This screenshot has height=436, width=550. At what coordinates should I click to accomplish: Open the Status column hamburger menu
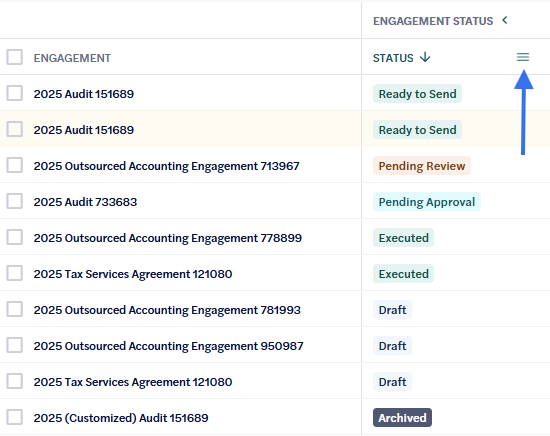tap(523, 57)
